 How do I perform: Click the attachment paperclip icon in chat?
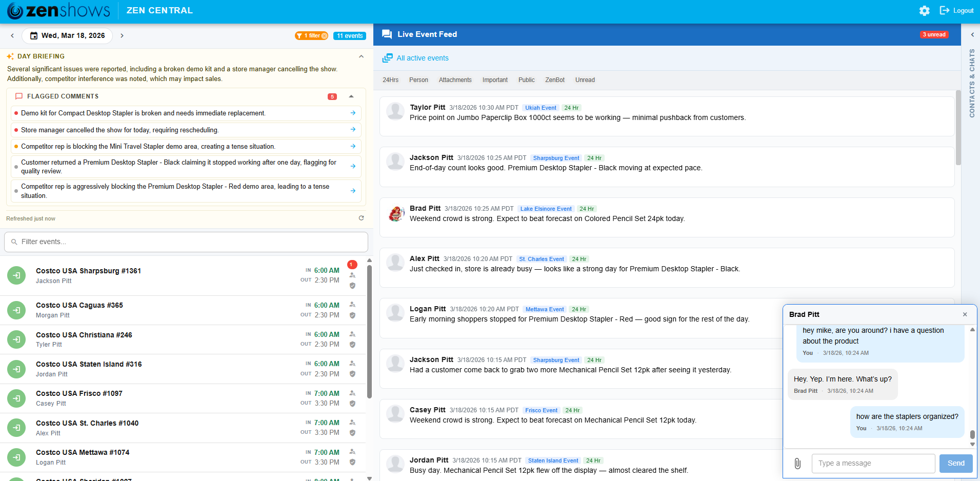(x=797, y=464)
